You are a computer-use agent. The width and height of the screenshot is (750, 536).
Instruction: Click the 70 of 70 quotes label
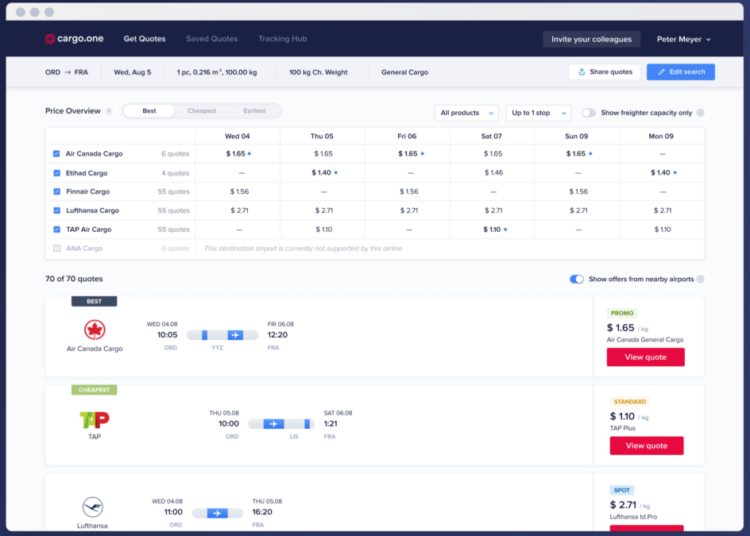click(x=74, y=279)
